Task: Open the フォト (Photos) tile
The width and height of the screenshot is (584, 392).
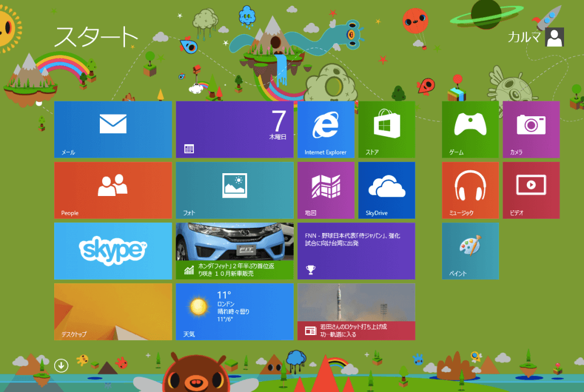Action: tap(234, 190)
